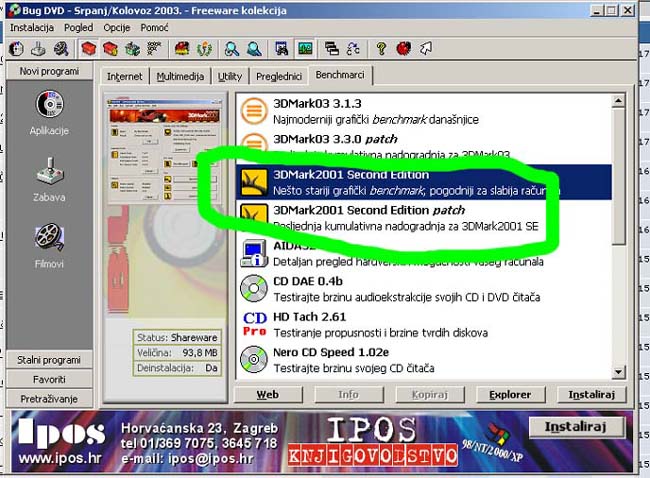The height and width of the screenshot is (478, 650).
Task: Open help via yellow question mark icon
Action: pos(381,49)
